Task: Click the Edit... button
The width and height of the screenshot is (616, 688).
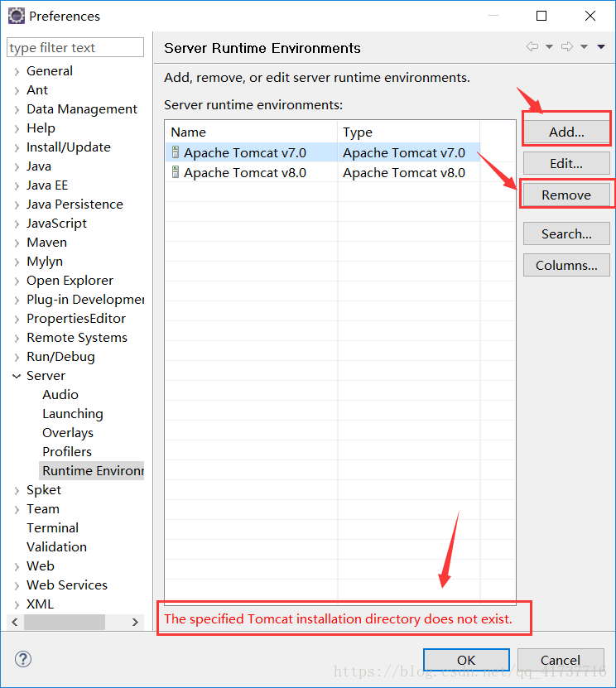Action: (566, 163)
